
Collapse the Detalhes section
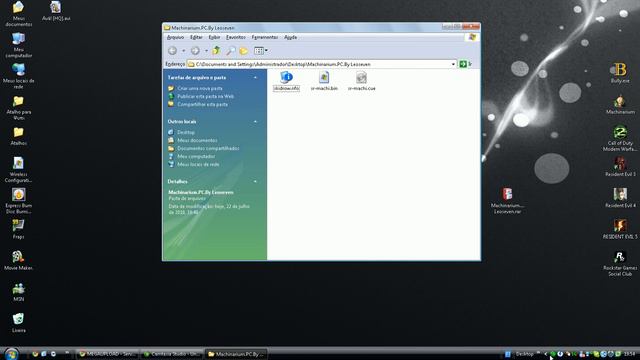pos(256,181)
